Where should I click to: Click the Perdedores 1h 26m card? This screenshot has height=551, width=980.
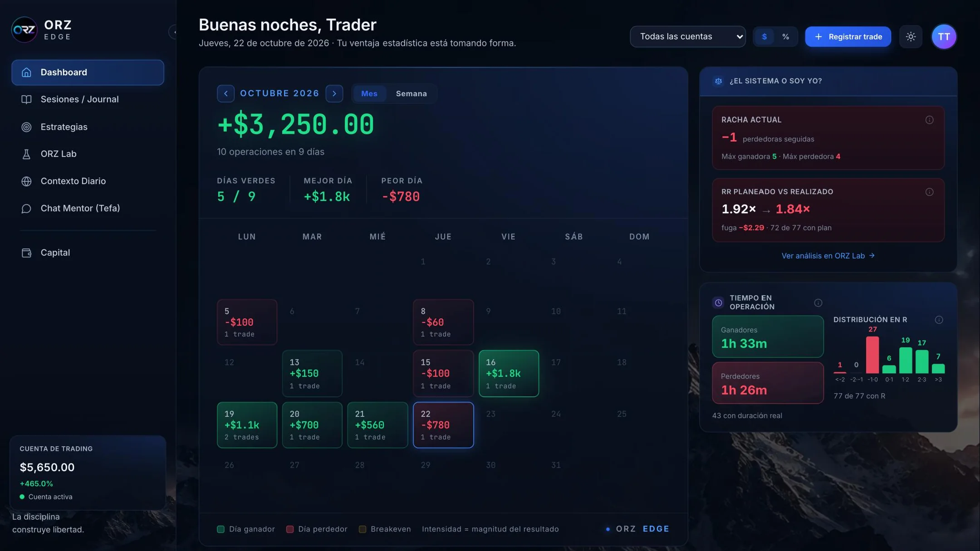[x=768, y=383]
